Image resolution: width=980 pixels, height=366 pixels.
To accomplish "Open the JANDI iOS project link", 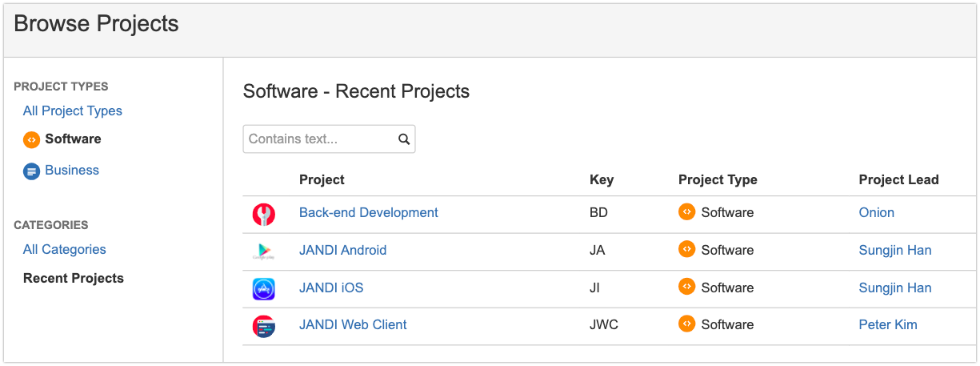I will (x=331, y=288).
